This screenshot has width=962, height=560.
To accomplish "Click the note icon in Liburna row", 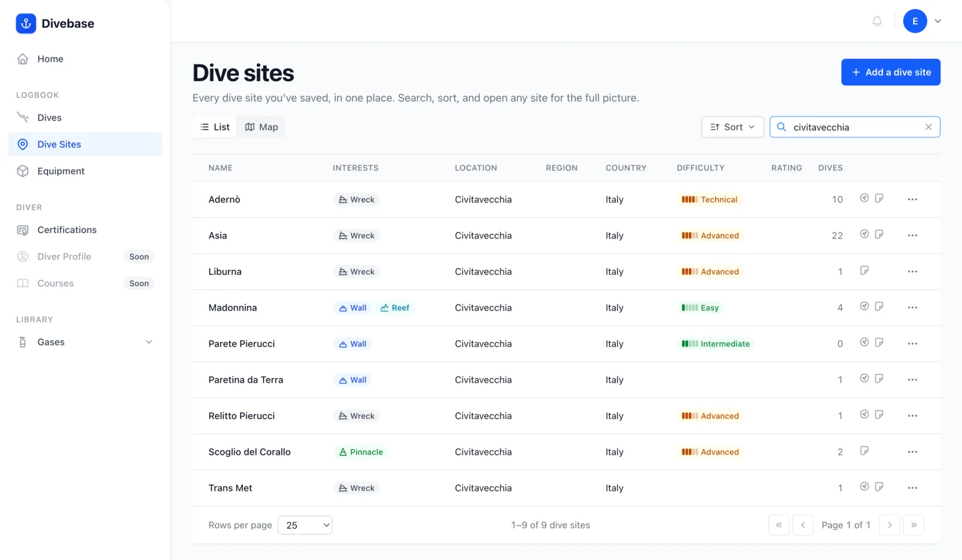I will click(x=864, y=270).
